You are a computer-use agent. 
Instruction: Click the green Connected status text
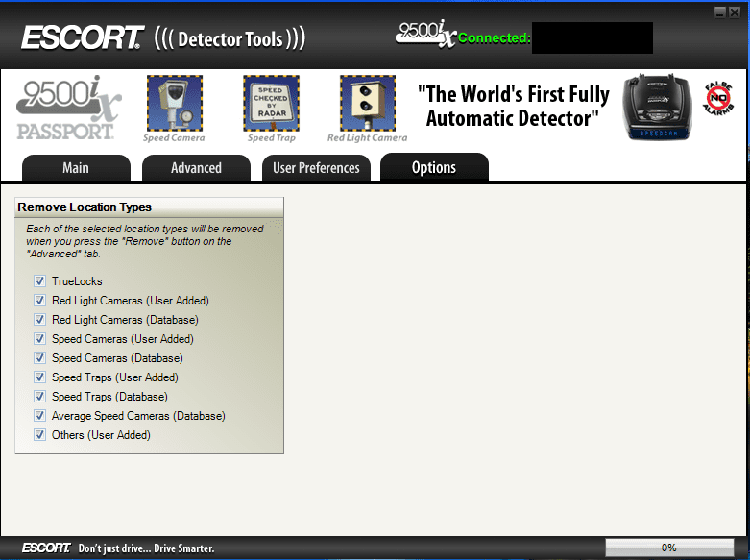click(495, 37)
